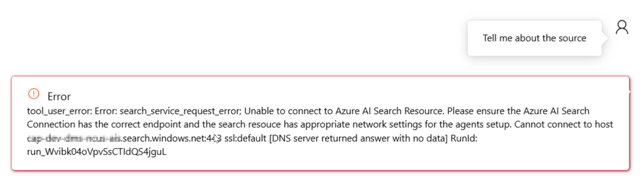Select the "Tell me about the source" message bubble
The image size is (644, 182).
coord(534,38)
